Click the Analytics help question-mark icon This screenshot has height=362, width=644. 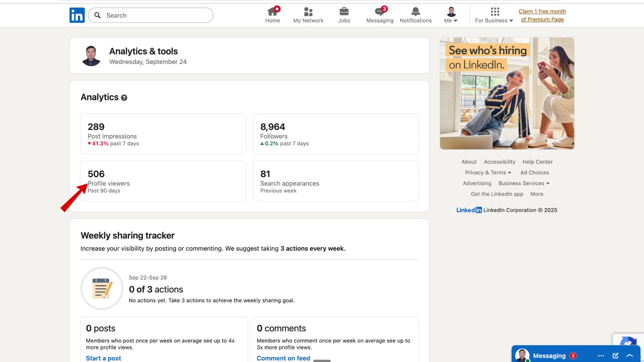click(124, 98)
